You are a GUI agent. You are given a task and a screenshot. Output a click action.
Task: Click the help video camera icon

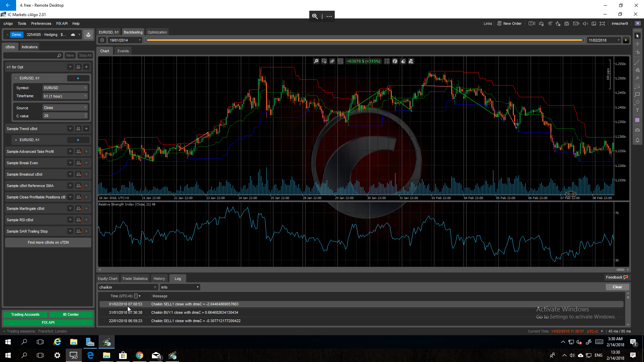[x=532, y=23]
